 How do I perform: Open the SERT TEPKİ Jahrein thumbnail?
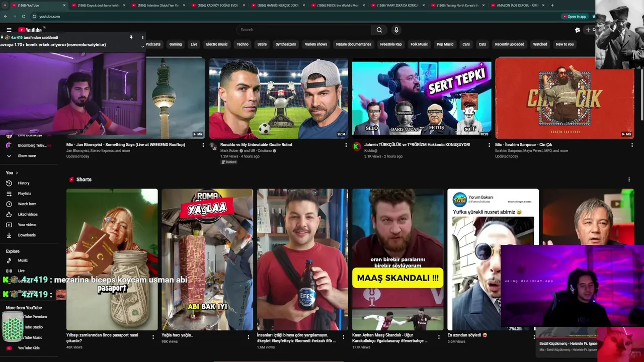422,98
